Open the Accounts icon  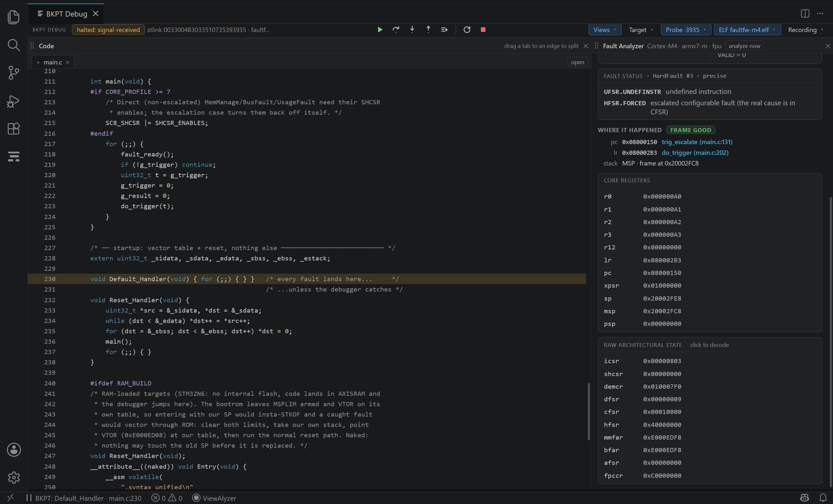[14, 450]
